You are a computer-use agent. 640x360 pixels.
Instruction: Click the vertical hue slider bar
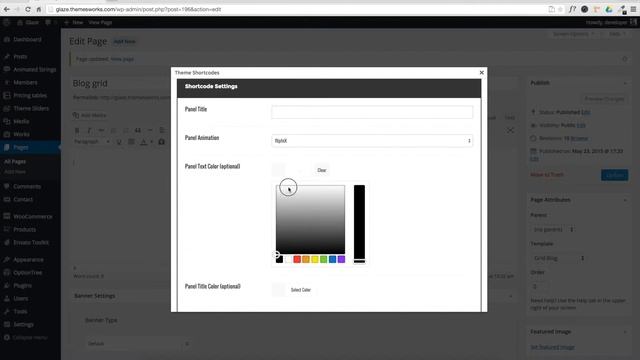(359, 224)
